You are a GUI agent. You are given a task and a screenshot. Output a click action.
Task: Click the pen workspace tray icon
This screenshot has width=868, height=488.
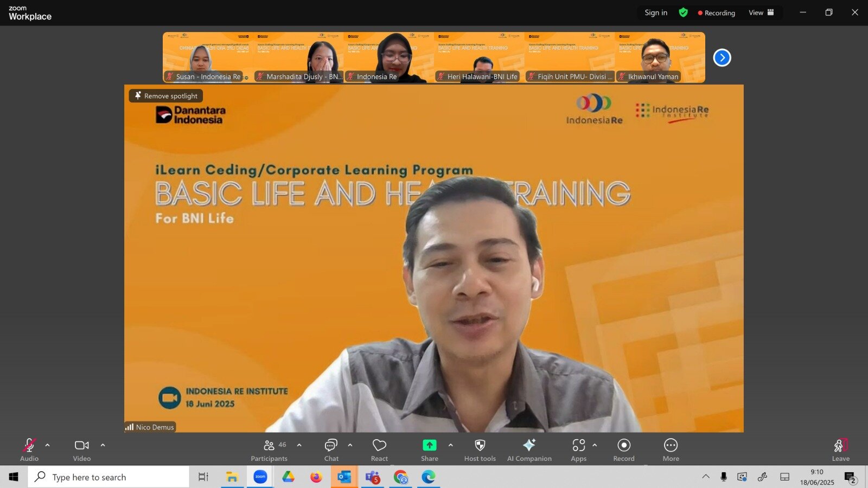coord(763,477)
